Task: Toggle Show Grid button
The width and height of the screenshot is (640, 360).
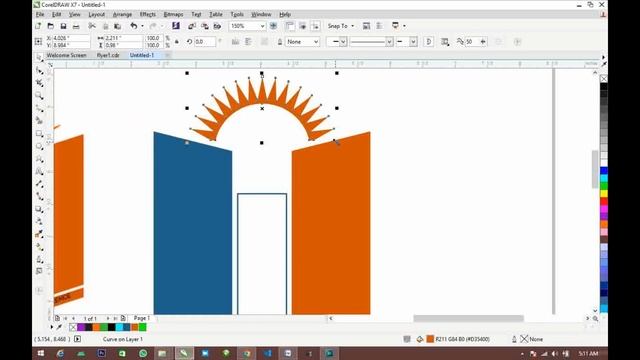Action: click(x=302, y=26)
